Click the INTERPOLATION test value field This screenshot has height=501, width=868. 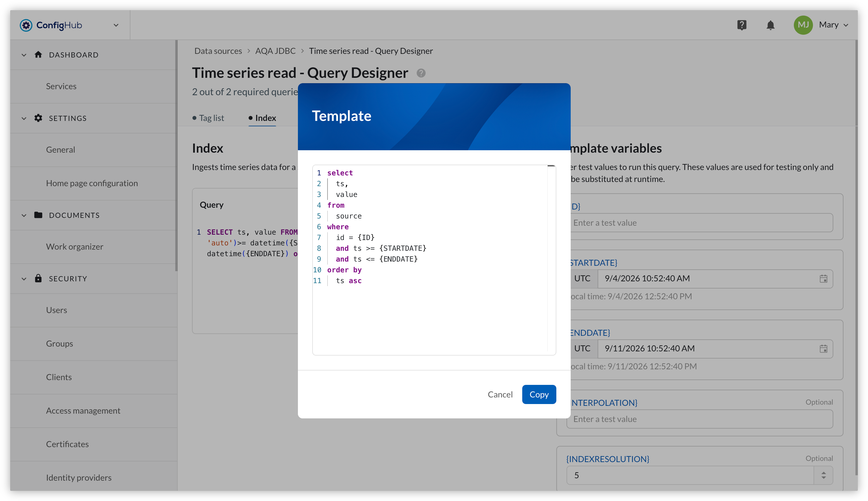(x=700, y=419)
